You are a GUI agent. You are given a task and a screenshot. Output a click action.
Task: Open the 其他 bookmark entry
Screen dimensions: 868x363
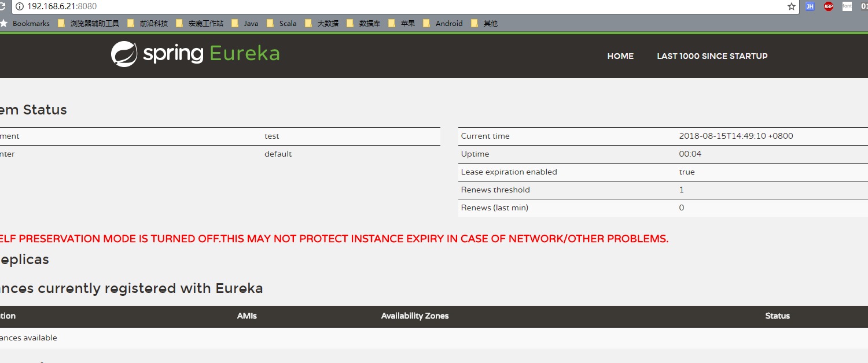click(x=486, y=23)
